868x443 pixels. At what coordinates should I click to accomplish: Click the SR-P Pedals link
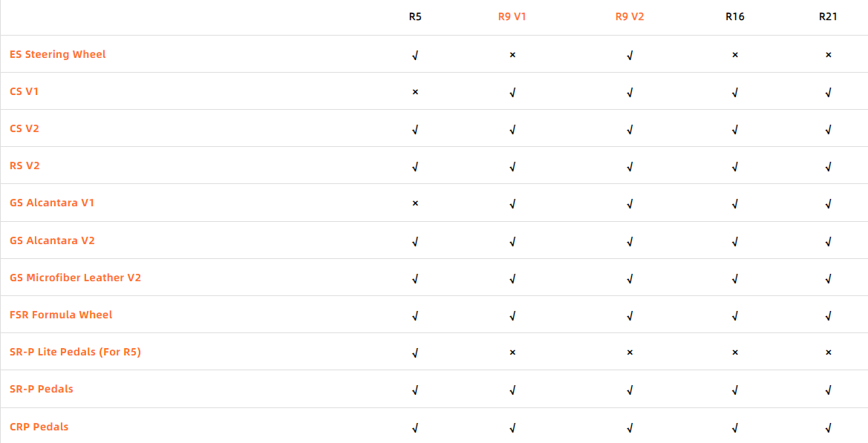[42, 389]
